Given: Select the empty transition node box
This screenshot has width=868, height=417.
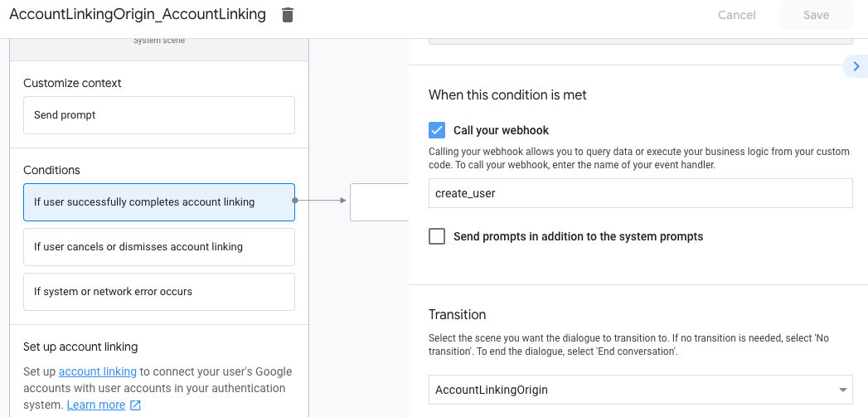Looking at the screenshot, I should click(x=381, y=202).
